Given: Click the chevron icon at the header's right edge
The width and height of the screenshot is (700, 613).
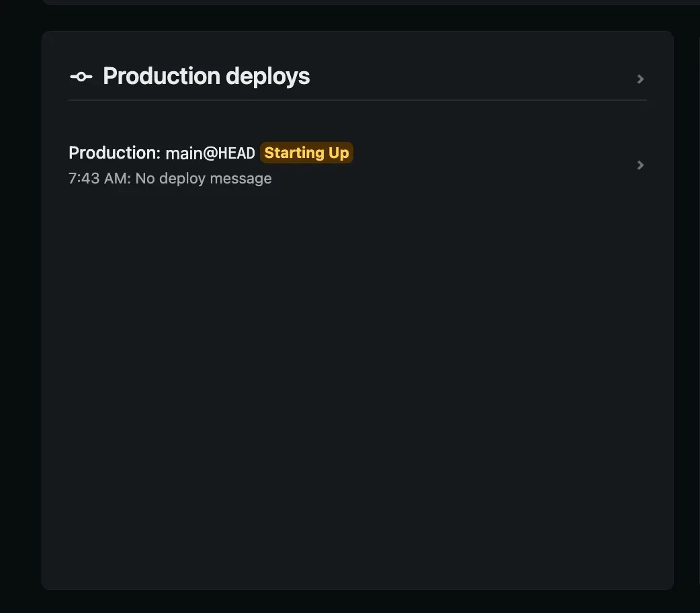Looking at the screenshot, I should coord(640,79).
